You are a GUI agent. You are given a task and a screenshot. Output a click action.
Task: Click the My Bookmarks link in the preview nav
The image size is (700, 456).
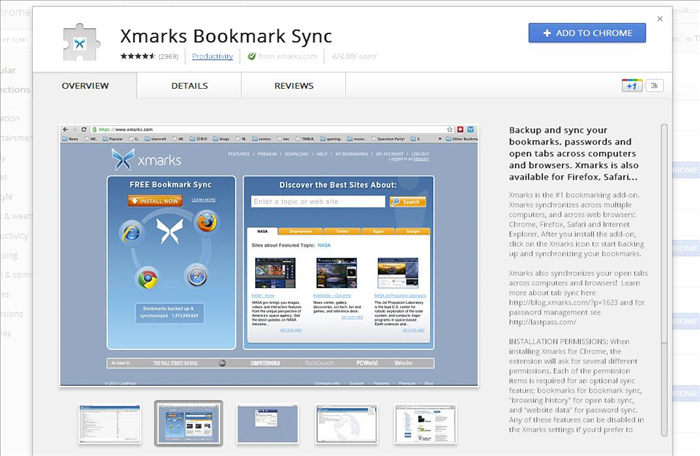click(352, 154)
